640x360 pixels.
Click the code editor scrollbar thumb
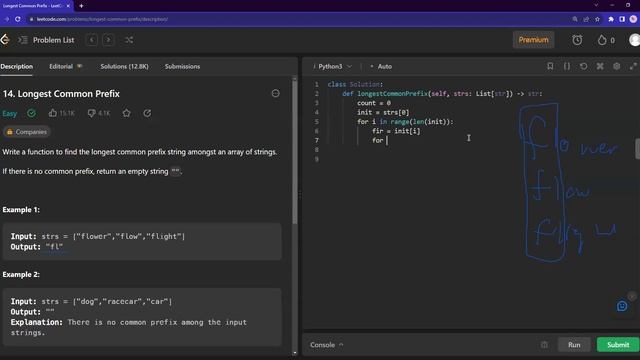coord(638,149)
